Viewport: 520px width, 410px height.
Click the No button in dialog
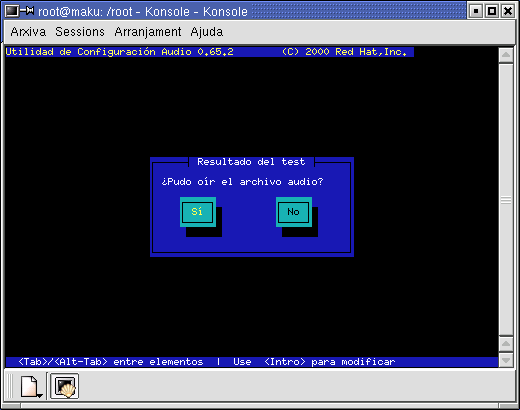click(294, 212)
